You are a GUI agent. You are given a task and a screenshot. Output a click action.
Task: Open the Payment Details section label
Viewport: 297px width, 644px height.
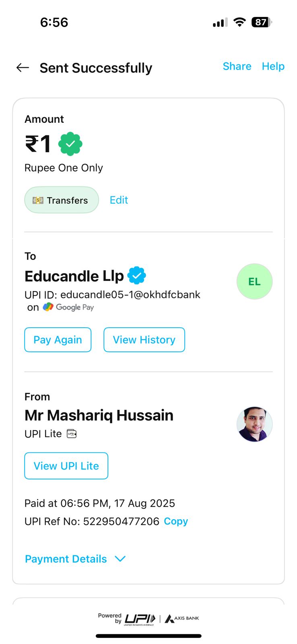(66, 559)
